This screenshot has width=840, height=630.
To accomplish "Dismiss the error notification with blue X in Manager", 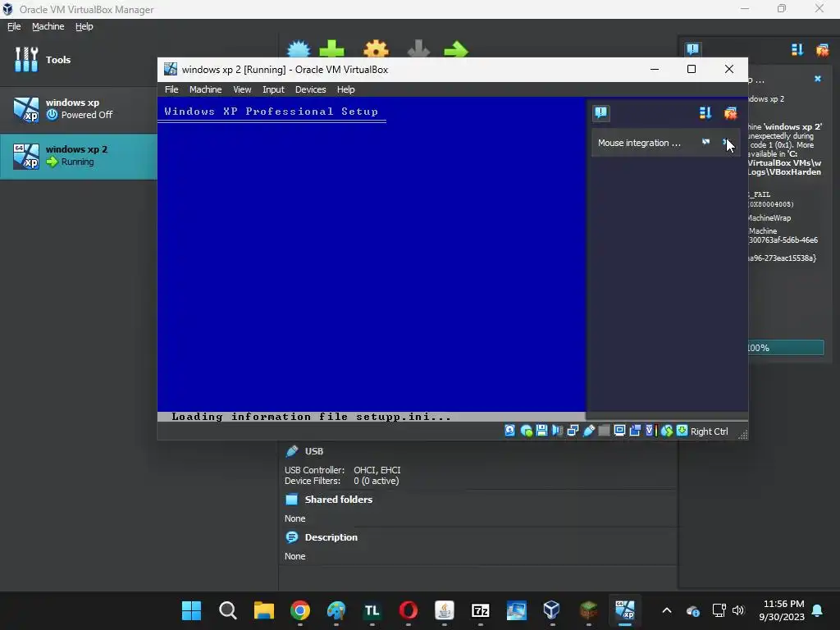I will click(x=818, y=79).
